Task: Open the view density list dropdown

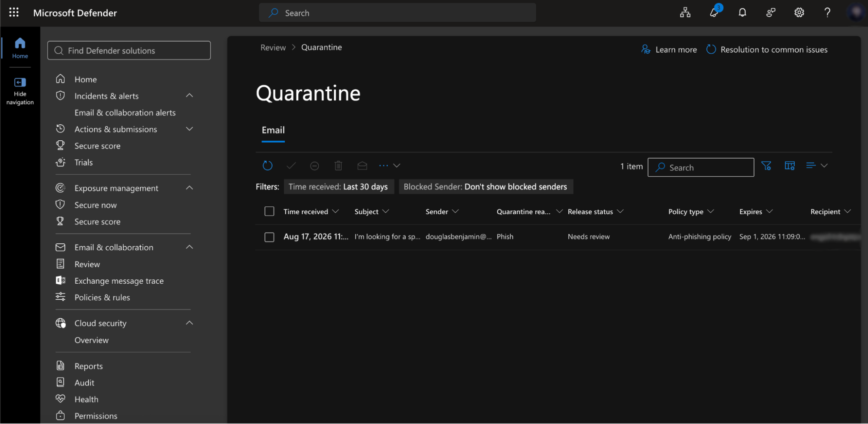Action: (817, 166)
